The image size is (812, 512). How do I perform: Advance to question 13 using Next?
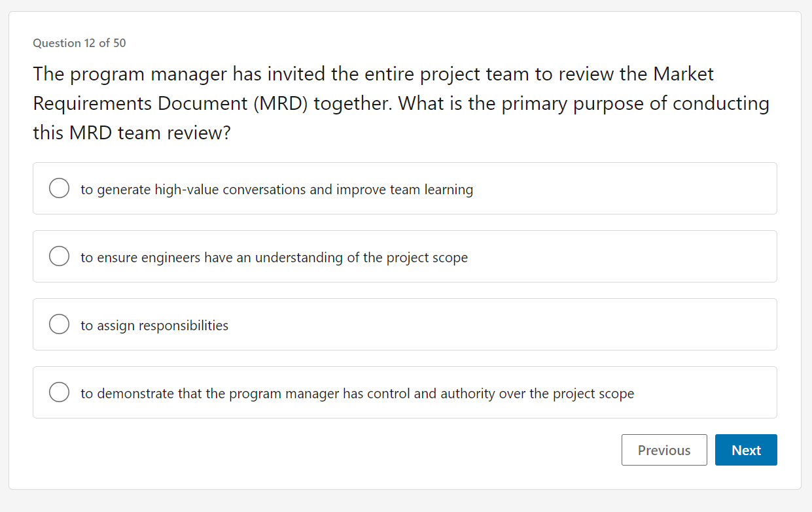click(x=746, y=450)
